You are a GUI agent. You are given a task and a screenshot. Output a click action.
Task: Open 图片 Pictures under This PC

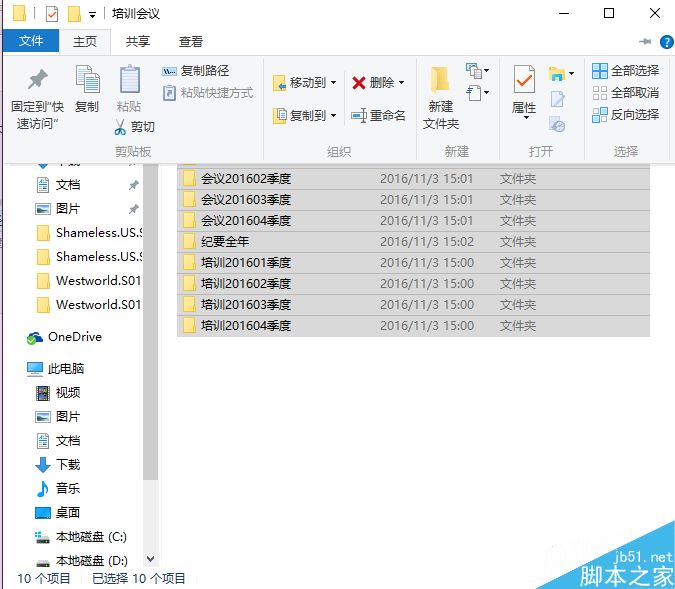point(58,417)
